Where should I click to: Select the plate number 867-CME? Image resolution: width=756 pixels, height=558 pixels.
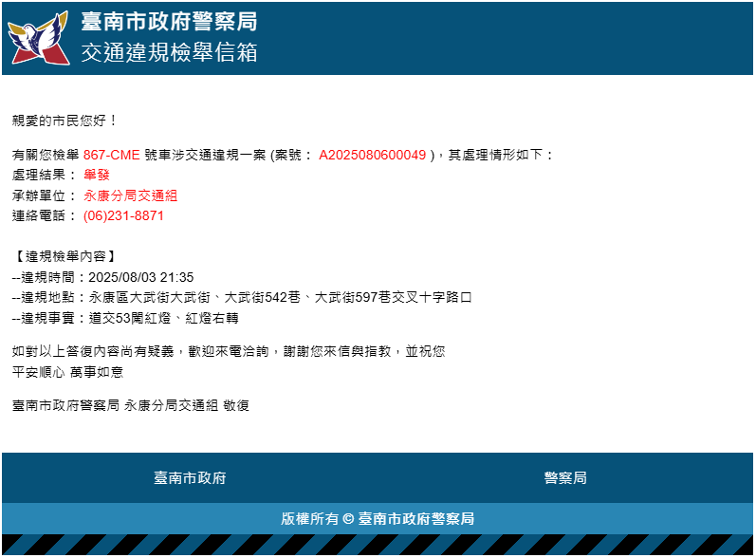[111, 155]
